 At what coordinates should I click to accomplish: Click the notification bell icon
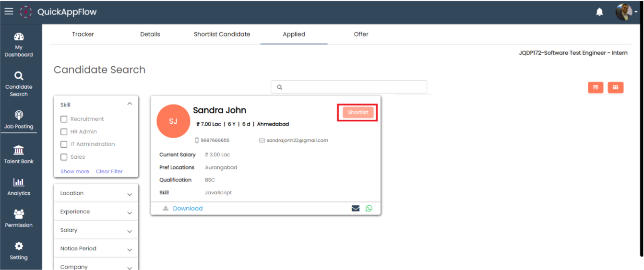pos(599,12)
